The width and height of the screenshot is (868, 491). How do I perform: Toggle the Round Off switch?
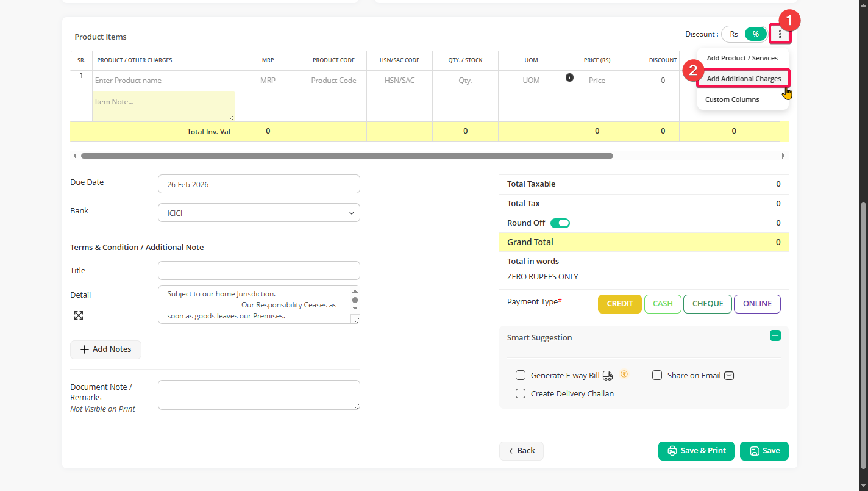(x=560, y=223)
